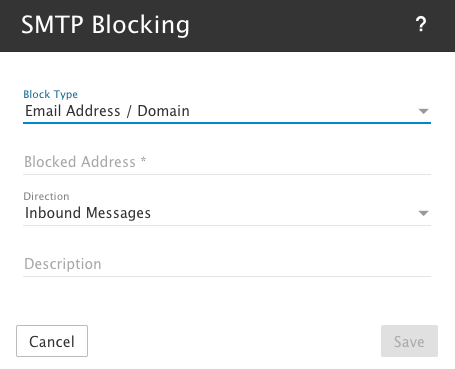Cancel the SMTP Blocking dialog
This screenshot has height=369, width=455.
[52, 341]
